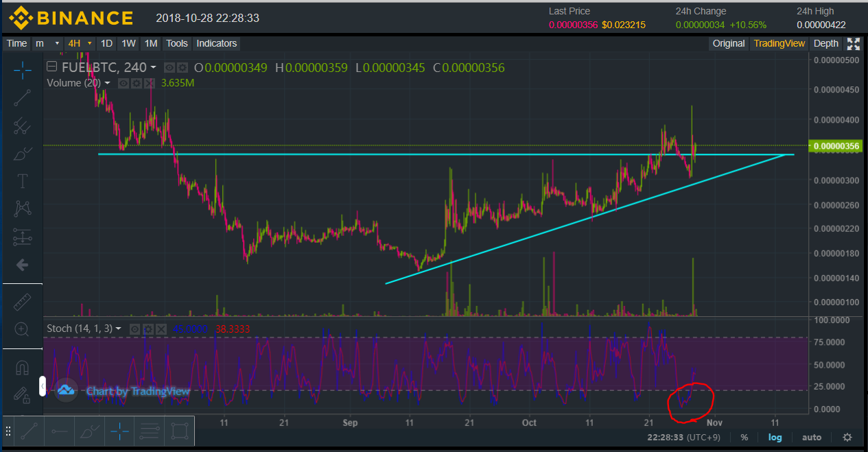868x452 pixels.
Task: Remove the Stoch indicator with its X
Action: point(161,329)
